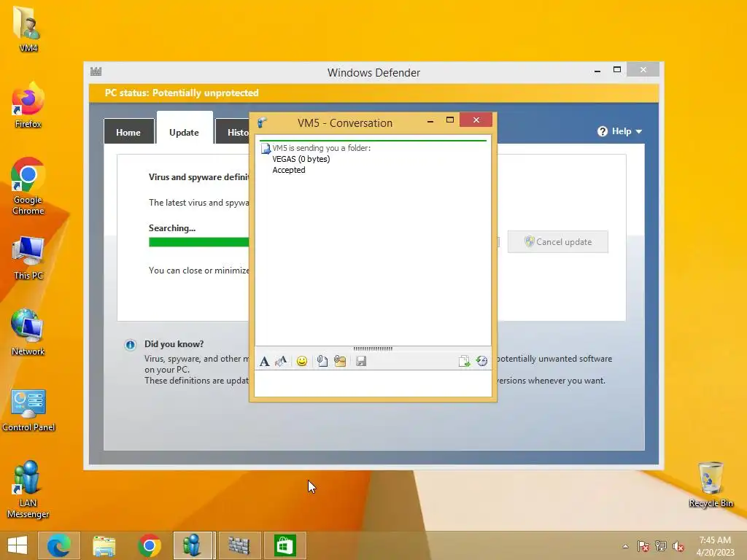Expand the Help dropdown arrow

[639, 132]
